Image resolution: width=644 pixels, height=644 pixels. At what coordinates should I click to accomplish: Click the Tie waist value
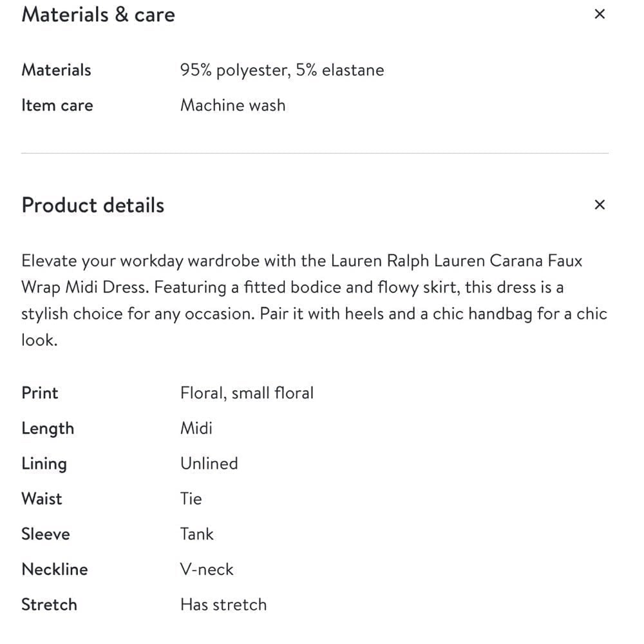191,498
